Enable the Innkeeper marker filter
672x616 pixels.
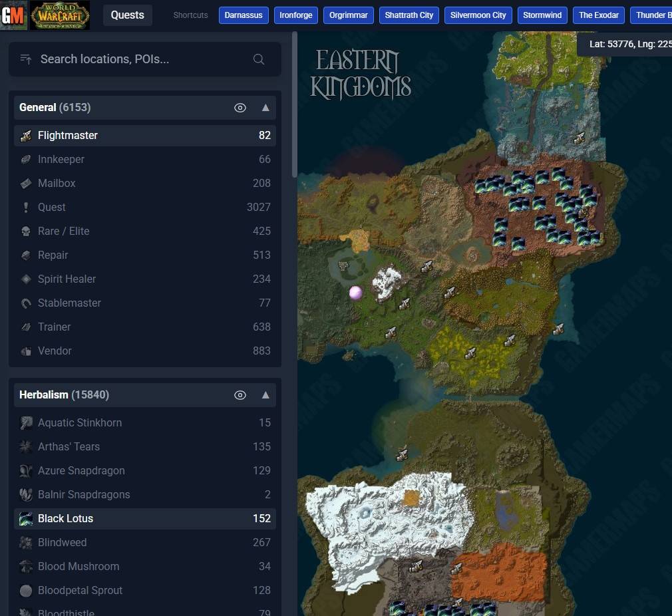point(145,160)
